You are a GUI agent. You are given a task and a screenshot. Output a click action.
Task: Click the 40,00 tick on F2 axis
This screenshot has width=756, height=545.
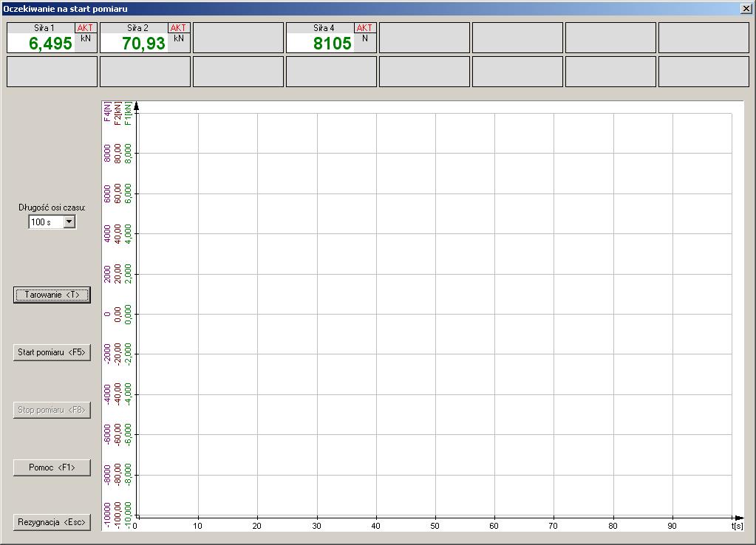[x=118, y=233]
